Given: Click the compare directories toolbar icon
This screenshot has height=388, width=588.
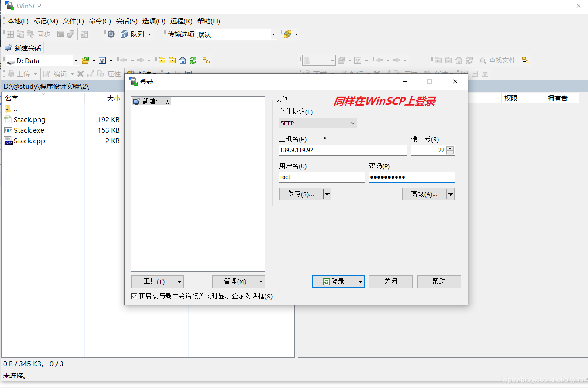Looking at the screenshot, I should (10, 34).
